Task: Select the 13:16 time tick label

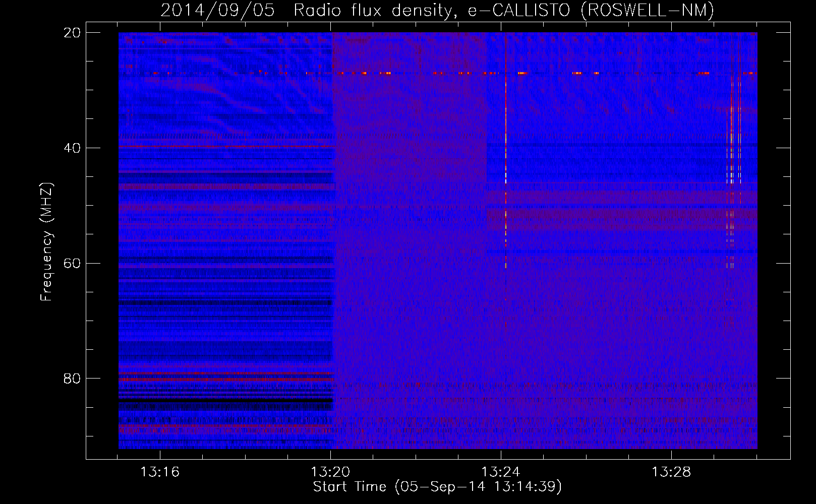Action: [160, 472]
